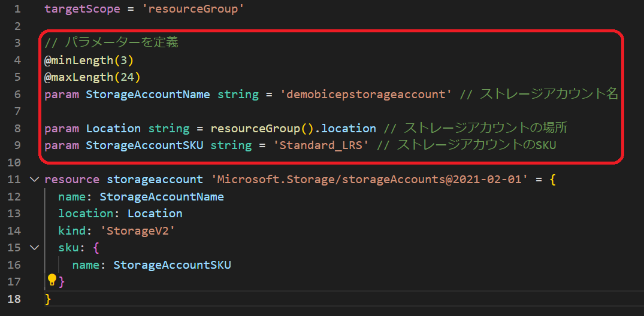644x316 pixels.
Task: Click the closing brace on line 18
Action: (x=48, y=299)
